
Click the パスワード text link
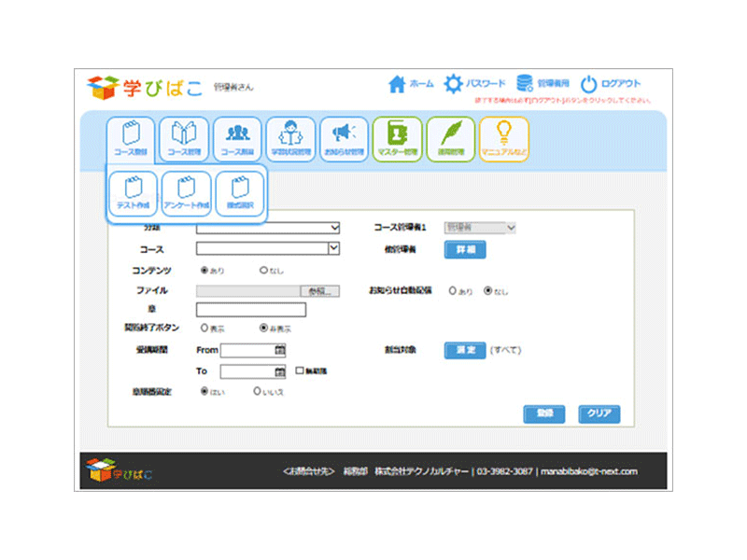486,83
